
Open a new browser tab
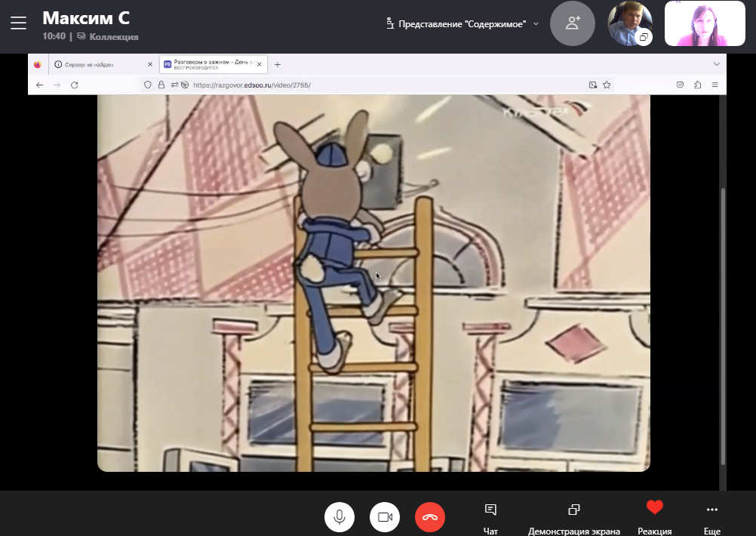(x=277, y=64)
